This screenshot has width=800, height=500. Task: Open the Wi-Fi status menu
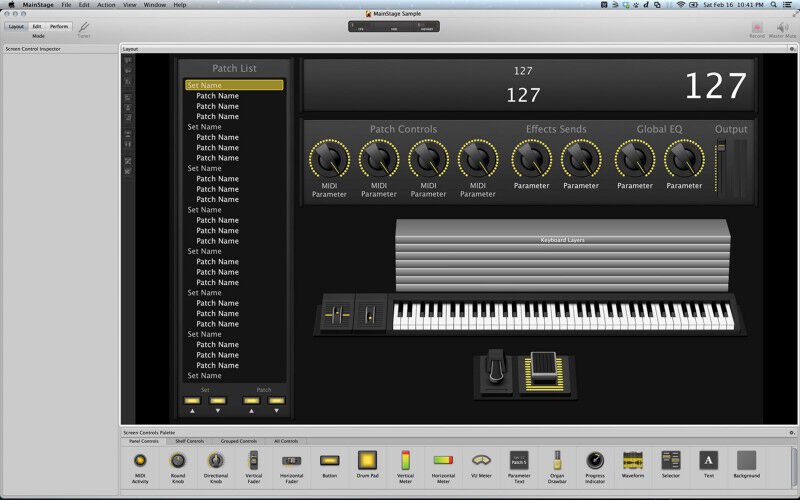tap(680, 5)
